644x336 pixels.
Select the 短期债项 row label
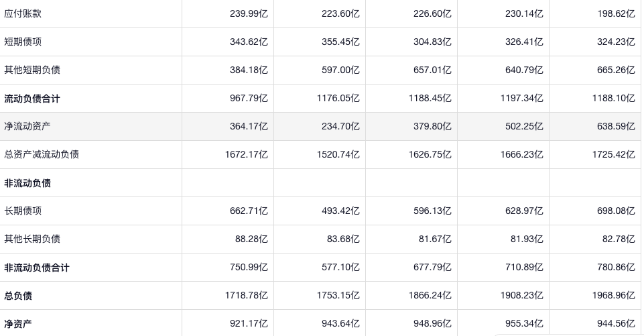[23, 42]
